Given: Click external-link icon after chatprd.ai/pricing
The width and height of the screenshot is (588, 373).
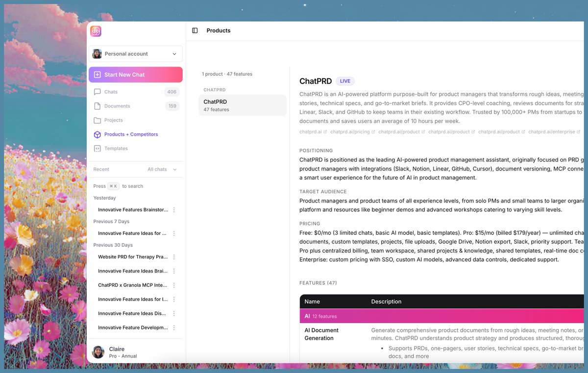Looking at the screenshot, I should pyautogui.click(x=373, y=132).
